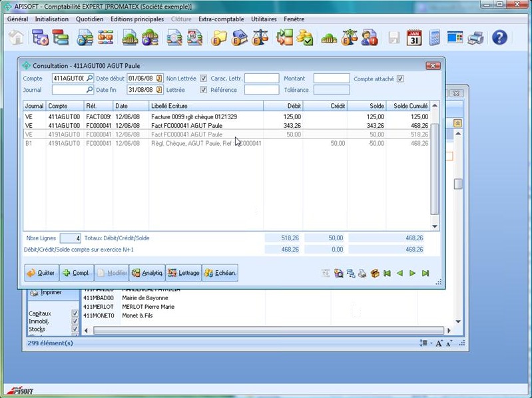Open the Utilitaires menu
The image size is (532, 398).
[x=264, y=19]
